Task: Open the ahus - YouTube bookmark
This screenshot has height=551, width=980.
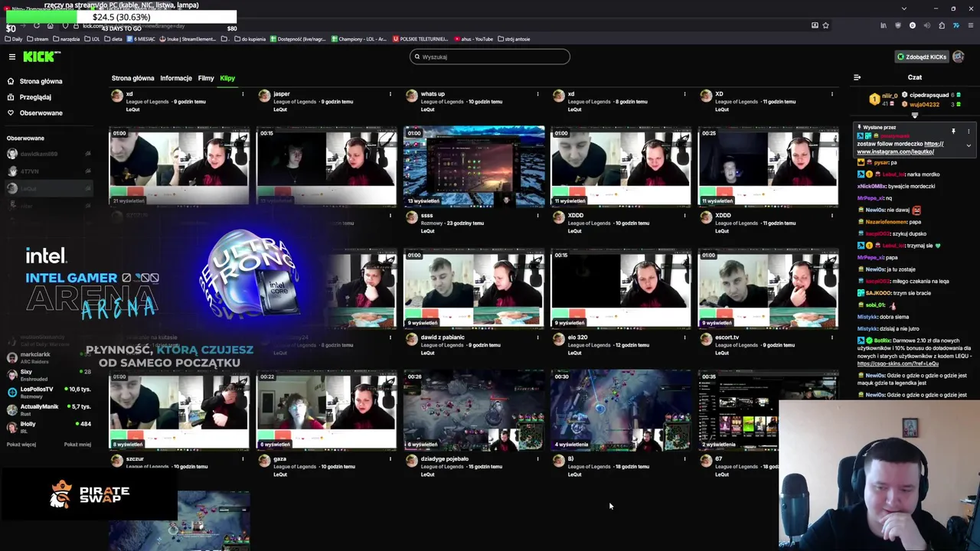Action: point(474,39)
